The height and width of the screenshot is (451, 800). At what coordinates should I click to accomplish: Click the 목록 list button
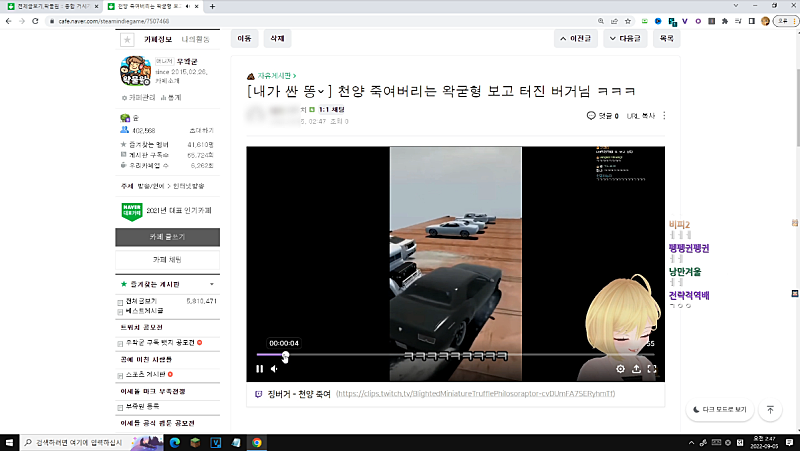click(x=666, y=38)
